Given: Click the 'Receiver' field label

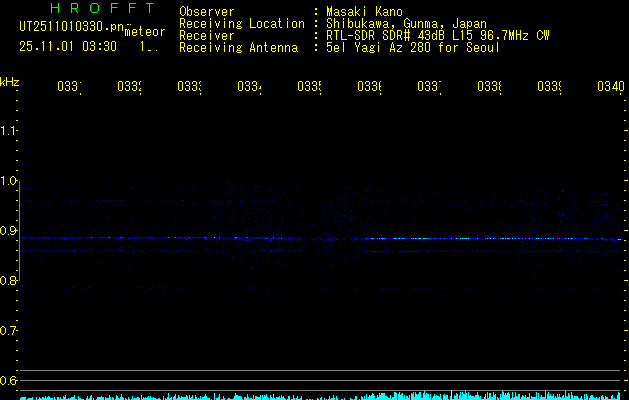Looking at the screenshot, I should (x=207, y=36).
